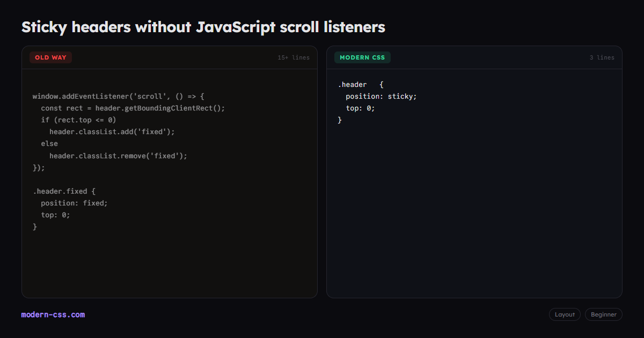Click 'top: 0;' in the old way panel

pyautogui.click(x=56, y=215)
